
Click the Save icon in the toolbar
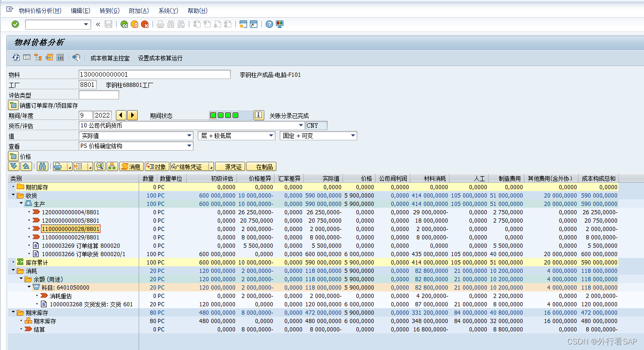tap(108, 25)
